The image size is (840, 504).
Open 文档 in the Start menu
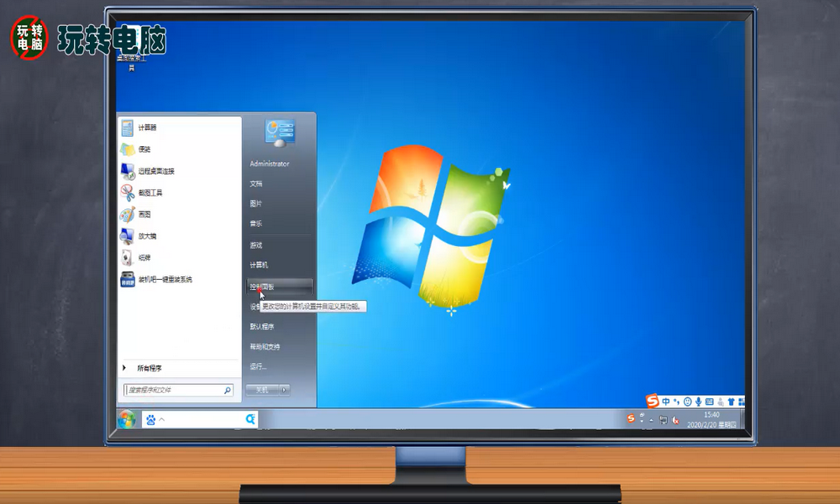click(256, 184)
